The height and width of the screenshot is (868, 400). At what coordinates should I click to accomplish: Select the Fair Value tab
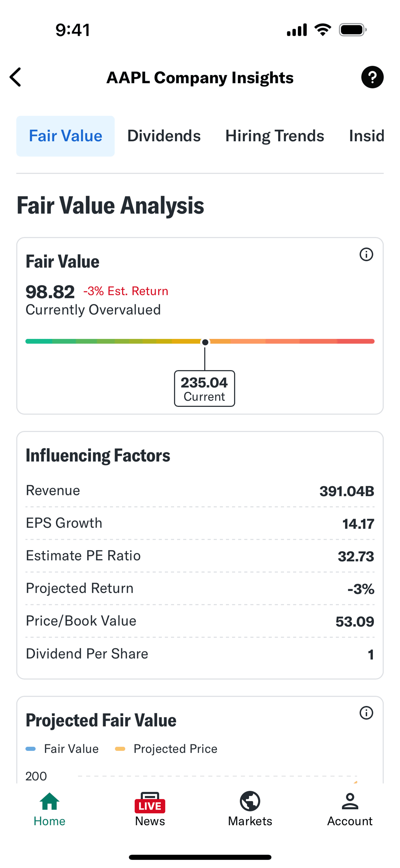[x=65, y=136]
